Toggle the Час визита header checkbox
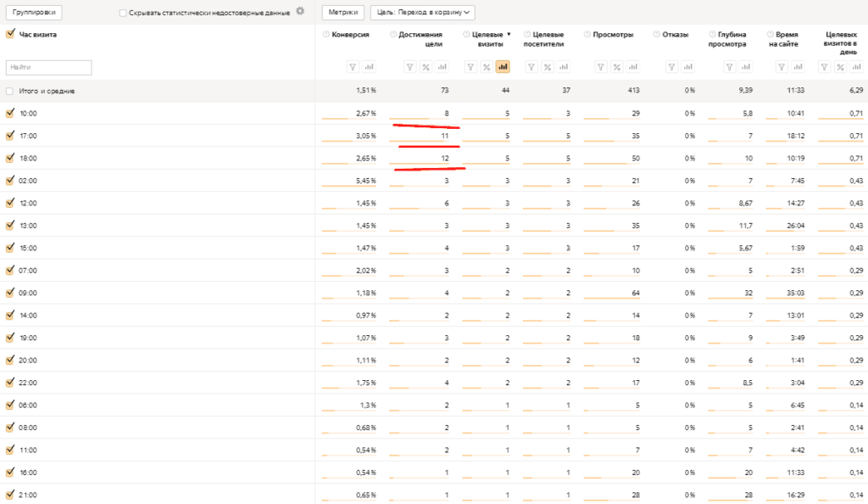Screen dimensions: 868x504 click(x=10, y=35)
